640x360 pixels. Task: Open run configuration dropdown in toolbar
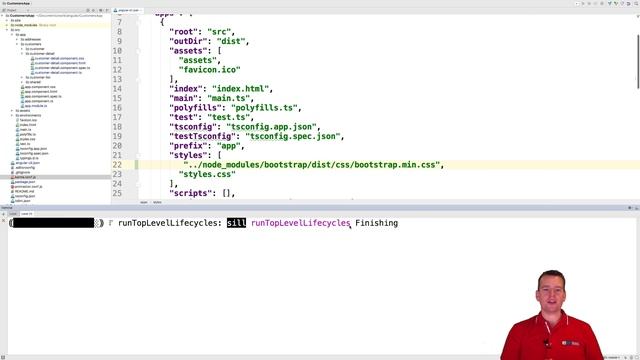(577, 3)
